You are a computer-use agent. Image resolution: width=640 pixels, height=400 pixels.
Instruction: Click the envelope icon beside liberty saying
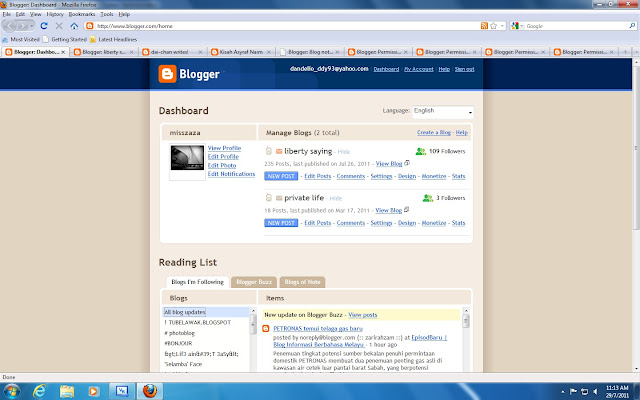(279, 151)
